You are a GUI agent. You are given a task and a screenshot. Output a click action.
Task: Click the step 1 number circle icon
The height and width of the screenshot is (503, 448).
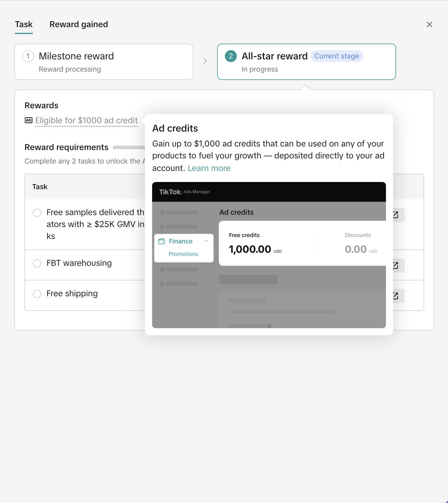pyautogui.click(x=28, y=56)
